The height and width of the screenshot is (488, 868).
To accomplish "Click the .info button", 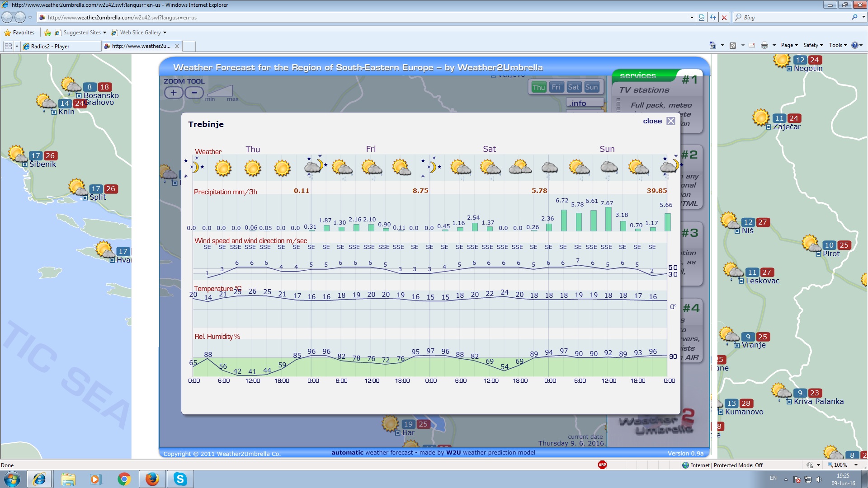I will 585,103.
